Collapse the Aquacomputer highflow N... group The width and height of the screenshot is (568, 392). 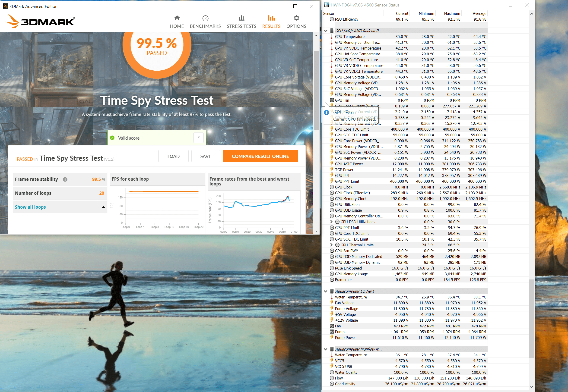coord(325,349)
